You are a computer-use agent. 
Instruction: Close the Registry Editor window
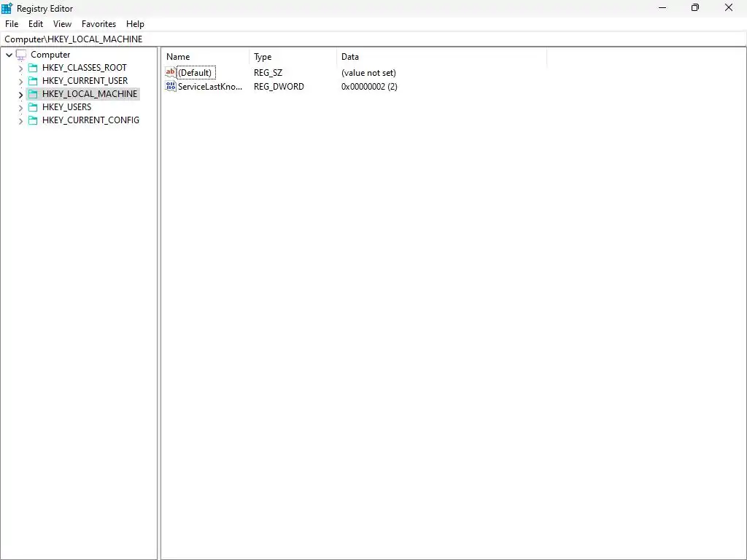click(729, 7)
